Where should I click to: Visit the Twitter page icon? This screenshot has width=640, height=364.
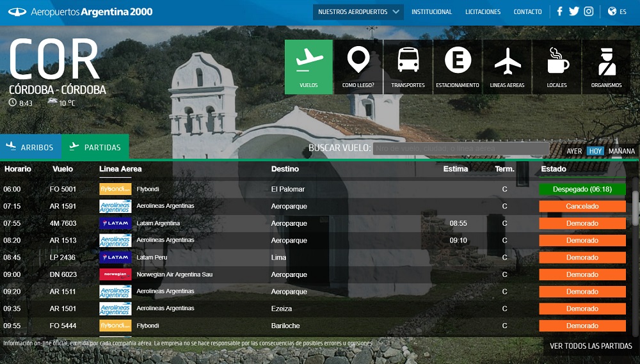point(574,12)
